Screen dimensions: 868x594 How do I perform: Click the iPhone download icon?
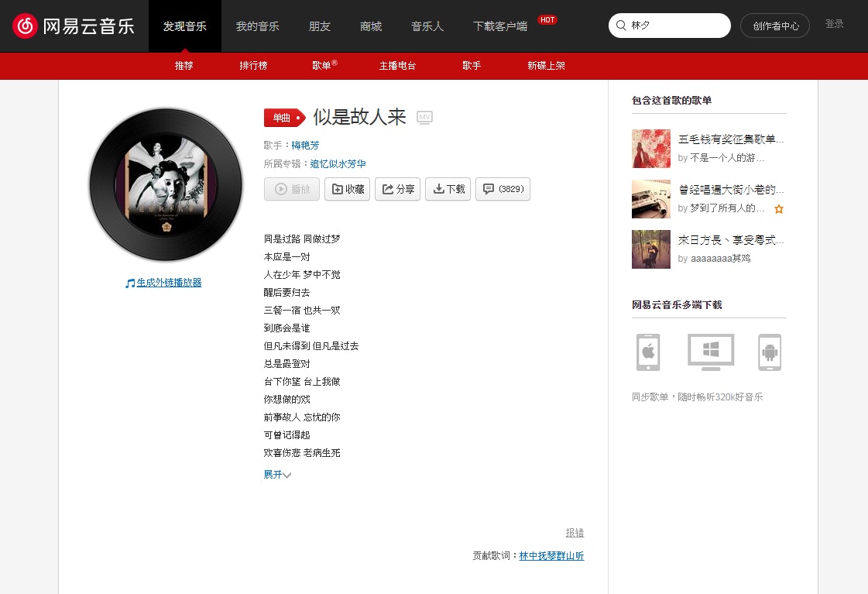click(647, 352)
